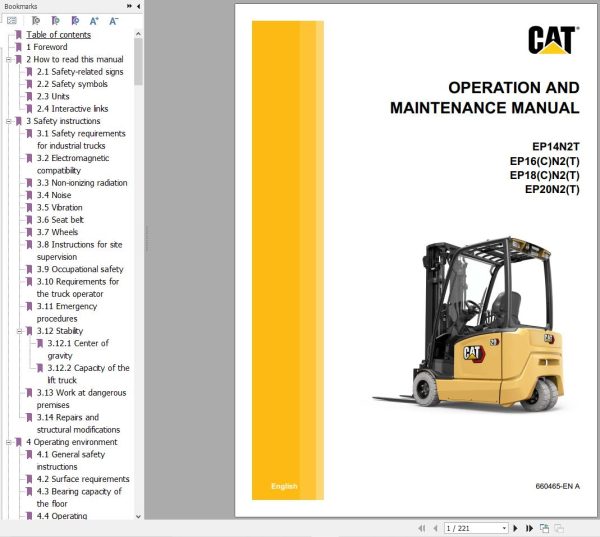Click the bookmarks panel double-arrow options icon

[x=129, y=6]
